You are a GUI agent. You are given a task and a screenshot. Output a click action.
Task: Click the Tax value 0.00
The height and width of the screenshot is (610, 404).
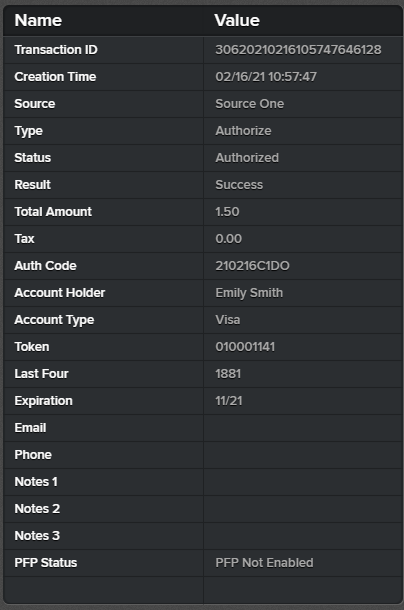pos(228,238)
